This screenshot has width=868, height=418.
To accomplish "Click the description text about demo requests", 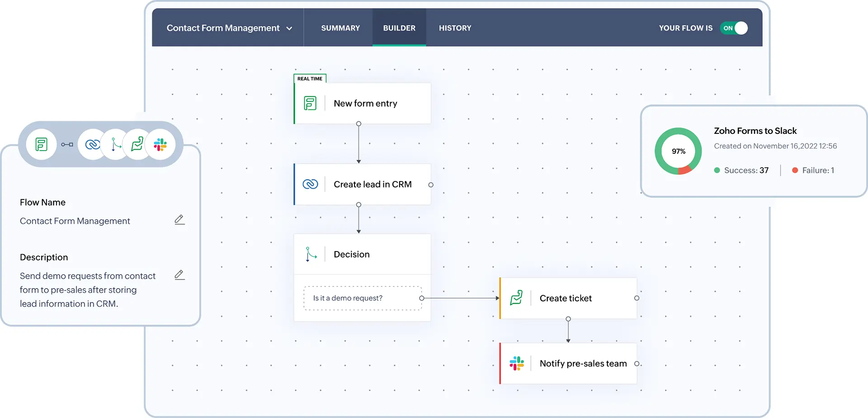I will coord(88,290).
